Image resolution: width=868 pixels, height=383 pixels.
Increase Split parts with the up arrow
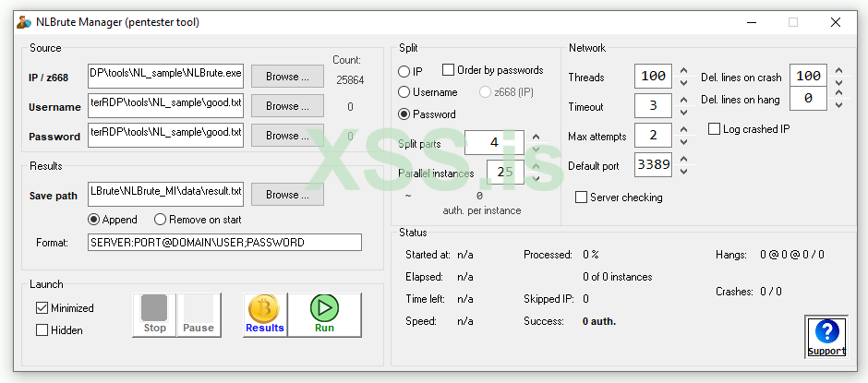(536, 138)
